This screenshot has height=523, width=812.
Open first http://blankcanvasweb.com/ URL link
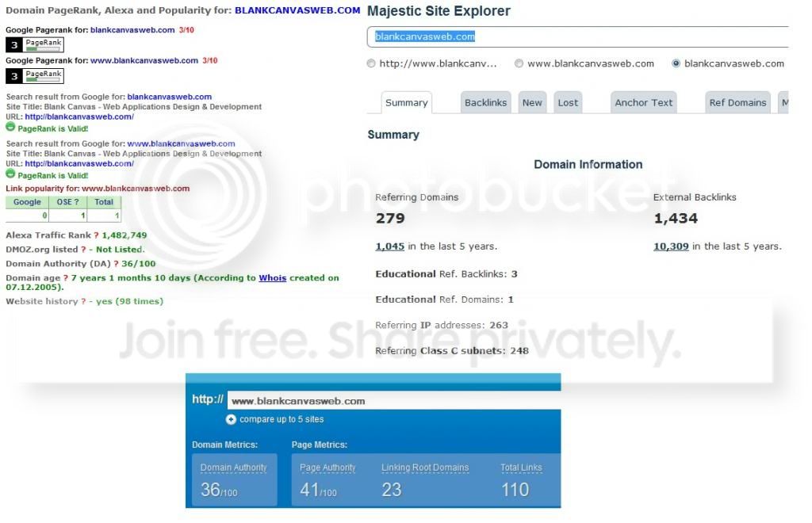coord(79,117)
